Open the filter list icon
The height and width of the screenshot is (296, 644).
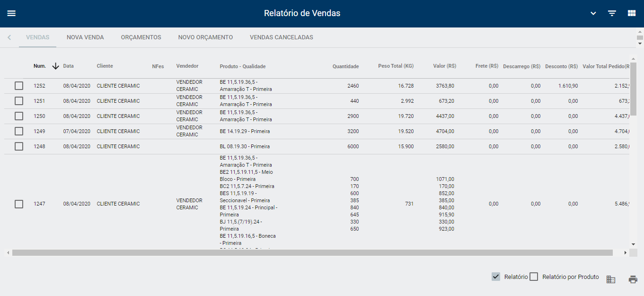pyautogui.click(x=612, y=13)
